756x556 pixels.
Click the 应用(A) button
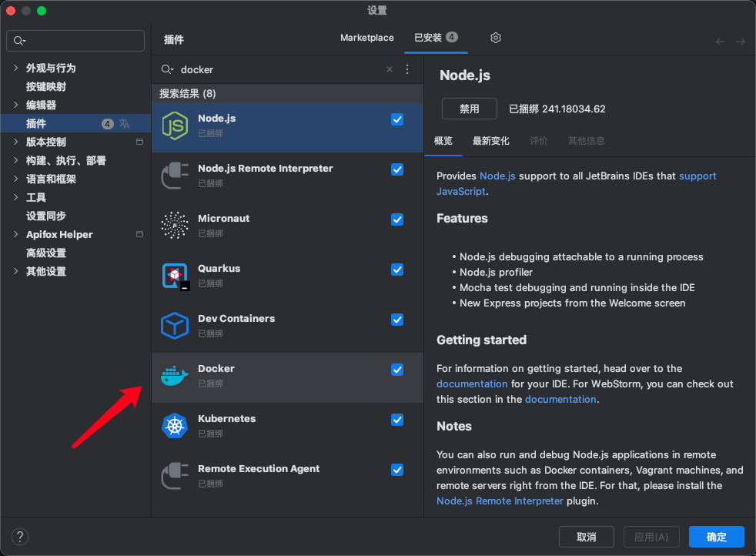point(651,537)
